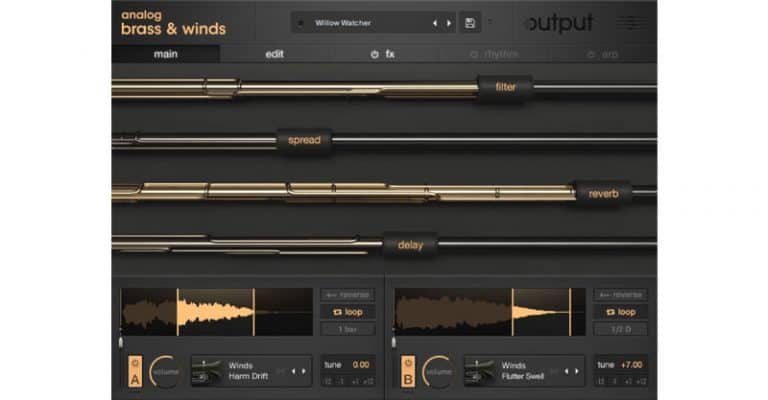
Task: Click layer A waveform loop end marker
Action: (x=254, y=312)
